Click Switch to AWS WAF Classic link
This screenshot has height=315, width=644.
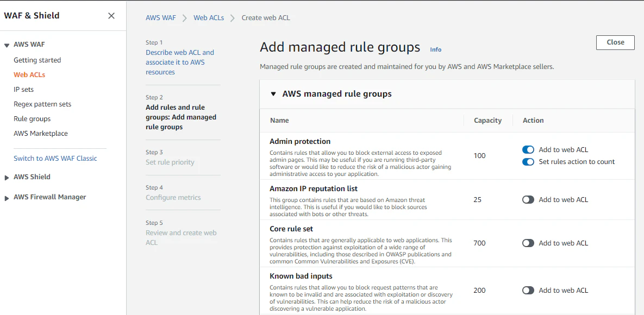(55, 158)
